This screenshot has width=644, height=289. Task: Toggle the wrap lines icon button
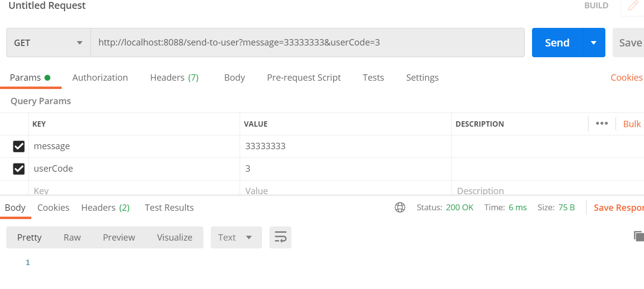coord(280,237)
